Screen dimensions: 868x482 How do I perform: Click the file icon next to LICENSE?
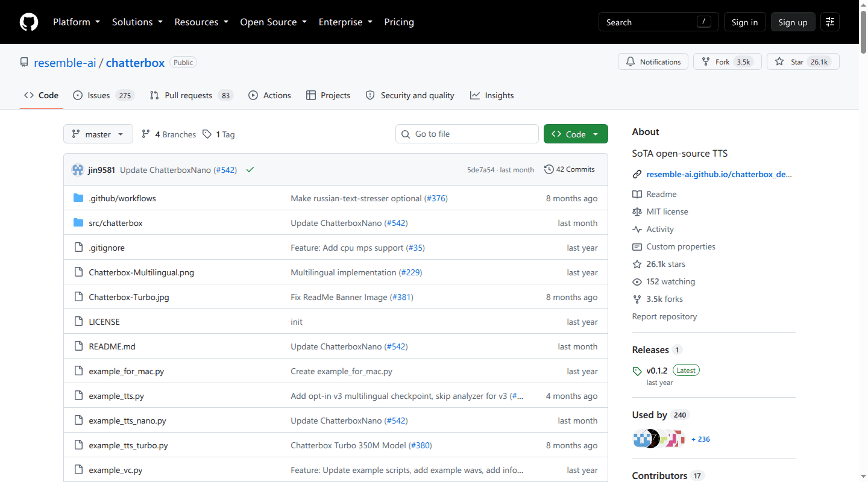tap(78, 322)
